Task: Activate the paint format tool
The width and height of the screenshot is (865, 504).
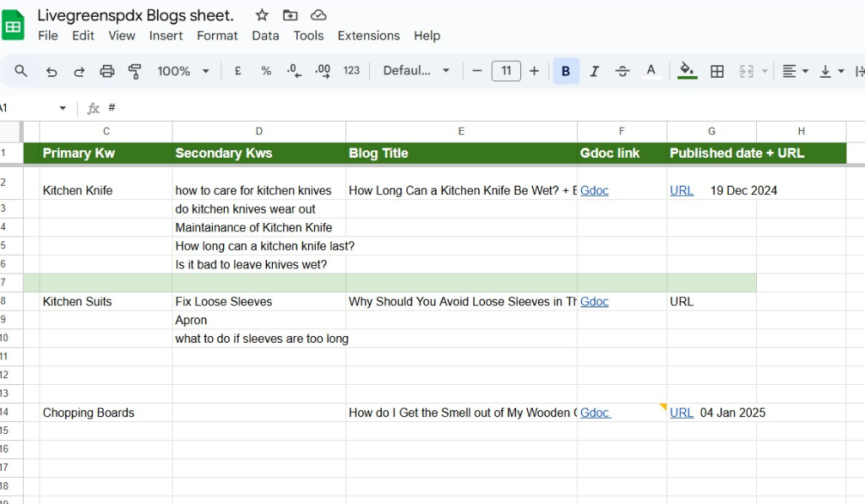Action: (x=134, y=71)
